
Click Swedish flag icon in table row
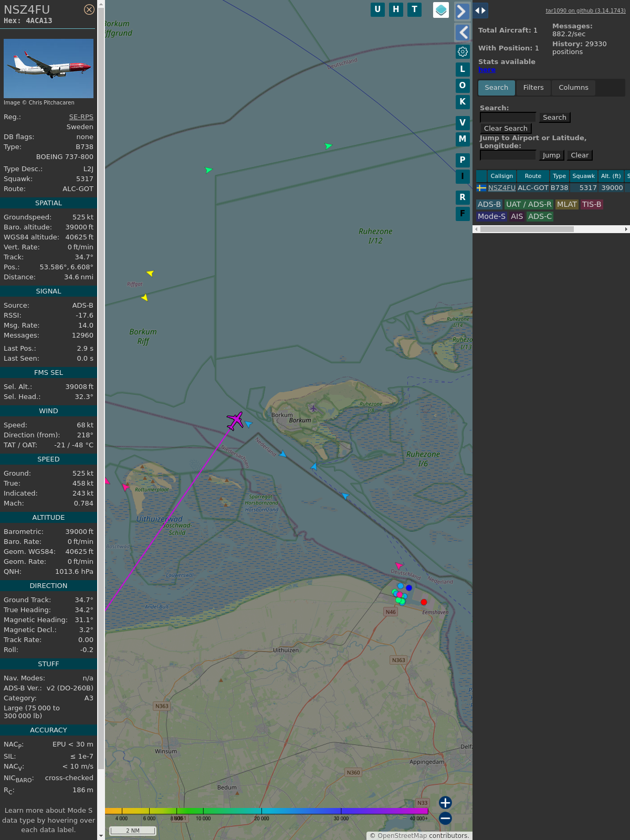click(481, 188)
